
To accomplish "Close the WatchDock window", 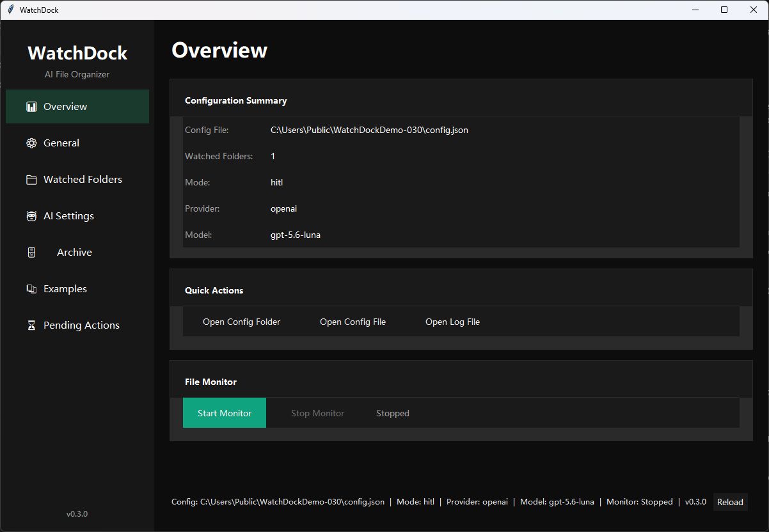I will point(754,10).
